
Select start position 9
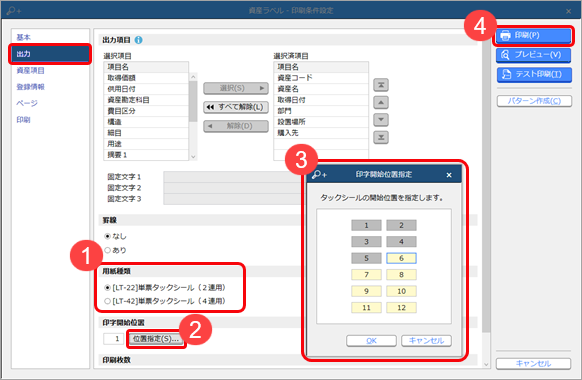366,291
